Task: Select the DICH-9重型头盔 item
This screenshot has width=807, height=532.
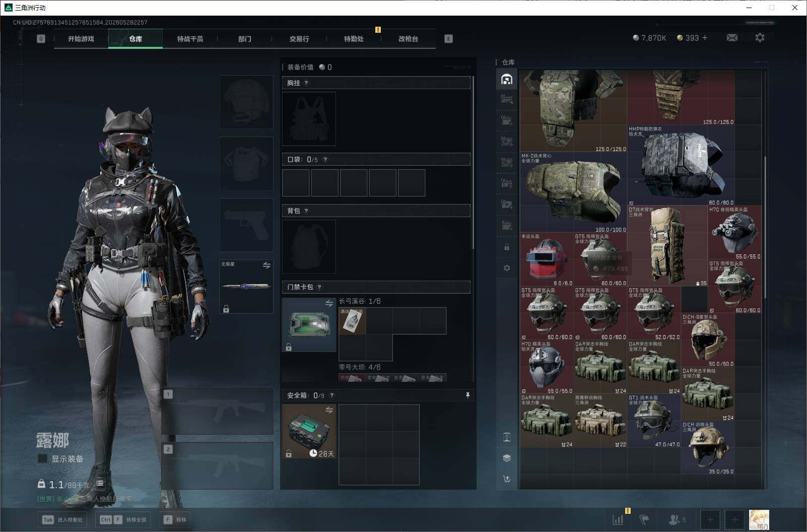Action: click(x=707, y=340)
